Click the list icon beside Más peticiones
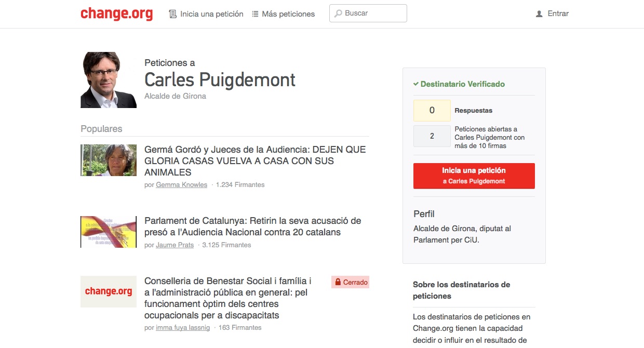 click(x=255, y=14)
